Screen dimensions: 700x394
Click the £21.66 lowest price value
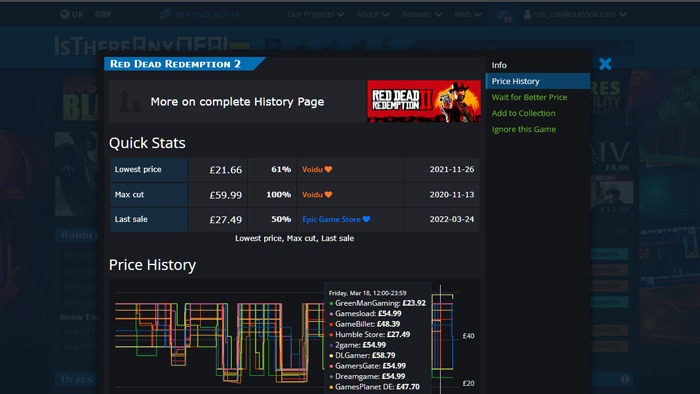click(225, 170)
